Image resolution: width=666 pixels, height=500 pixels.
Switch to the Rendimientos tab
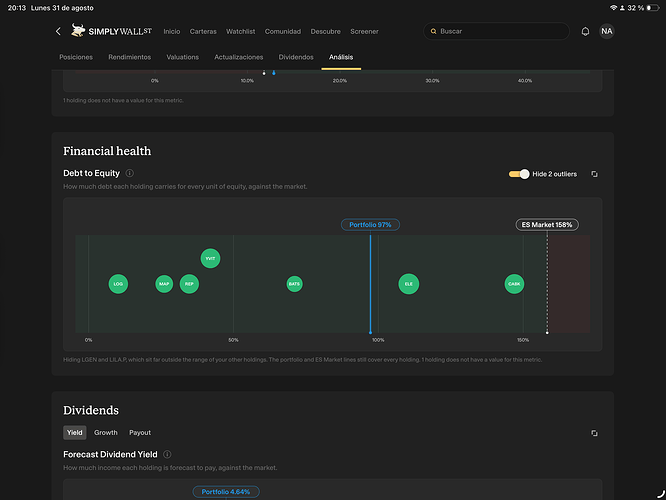130,57
